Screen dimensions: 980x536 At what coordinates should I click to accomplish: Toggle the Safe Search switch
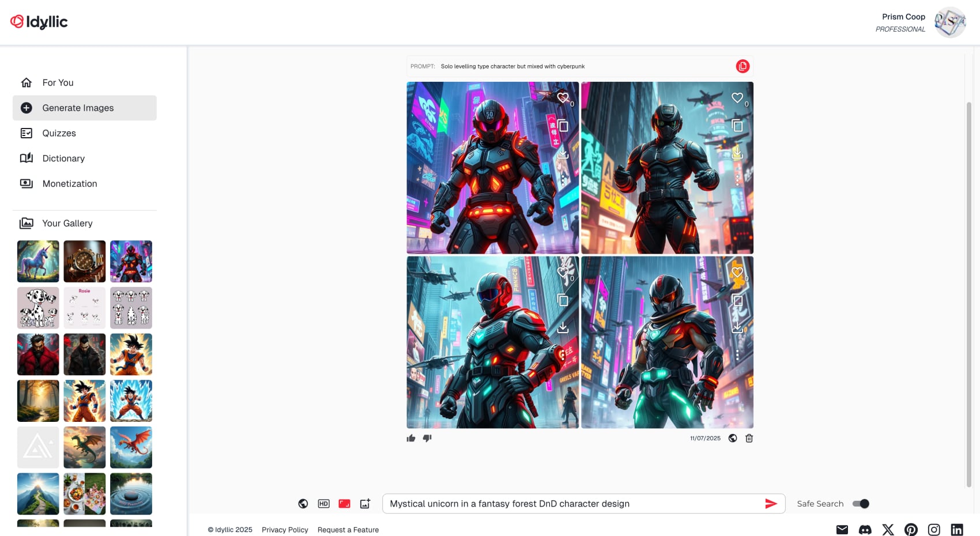tap(861, 504)
